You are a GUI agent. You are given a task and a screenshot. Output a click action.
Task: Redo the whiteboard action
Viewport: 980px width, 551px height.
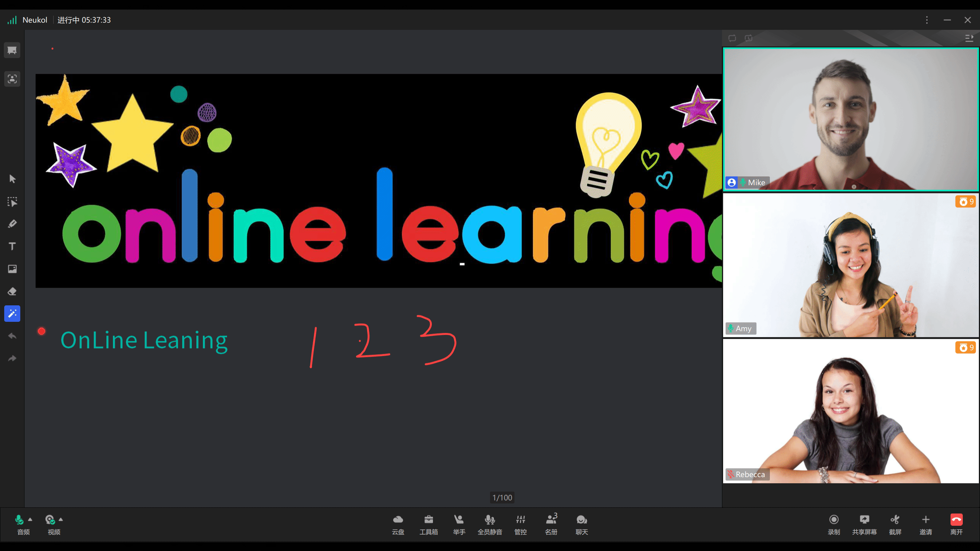[12, 359]
